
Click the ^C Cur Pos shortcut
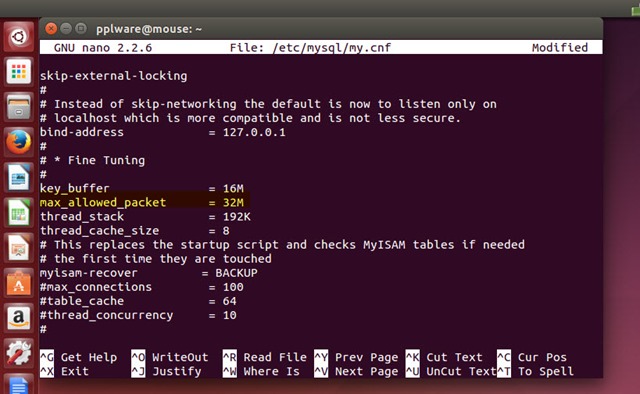tap(532, 357)
